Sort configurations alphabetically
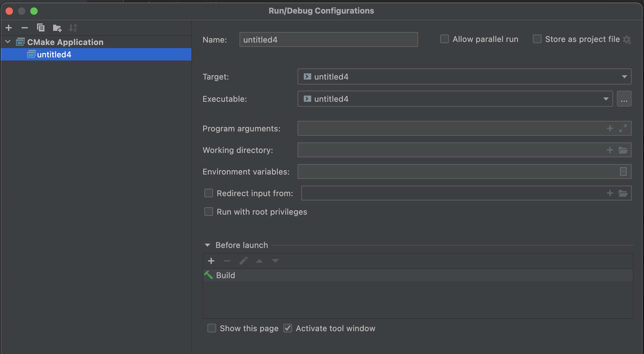Screen dimensions: 644x354 point(73,27)
